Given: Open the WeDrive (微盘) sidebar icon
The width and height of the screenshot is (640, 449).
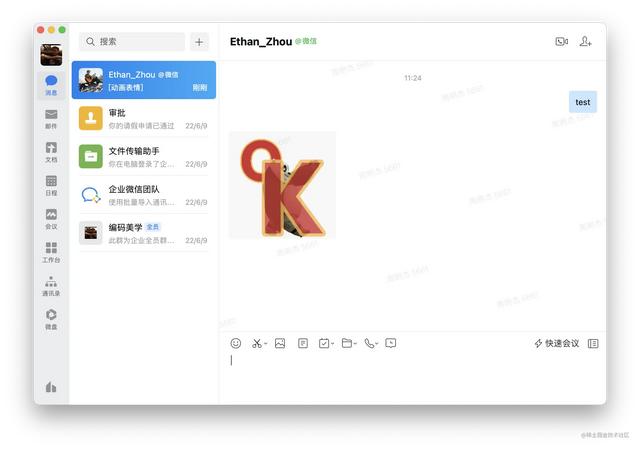Looking at the screenshot, I should [51, 319].
